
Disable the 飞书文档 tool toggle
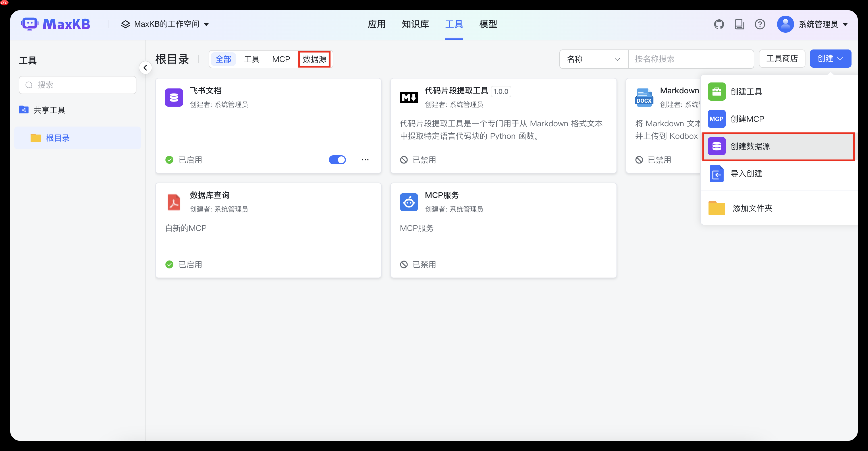pos(337,160)
